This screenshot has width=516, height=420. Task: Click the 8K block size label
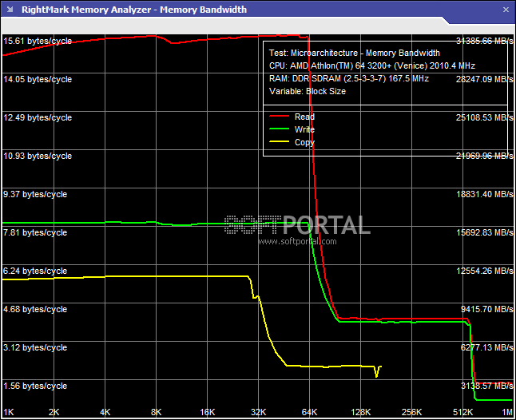(157, 412)
